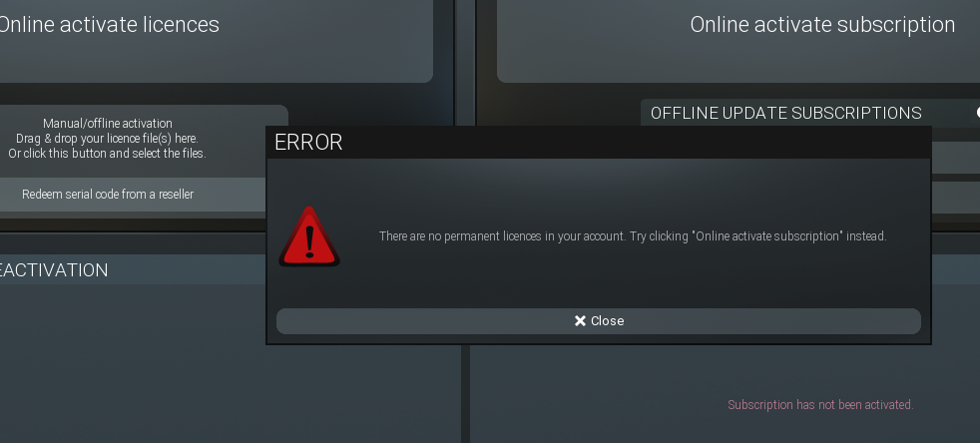The width and height of the screenshot is (980, 443).
Task: Click the 'Subscription has not been activated' status text
Action: 820,405
